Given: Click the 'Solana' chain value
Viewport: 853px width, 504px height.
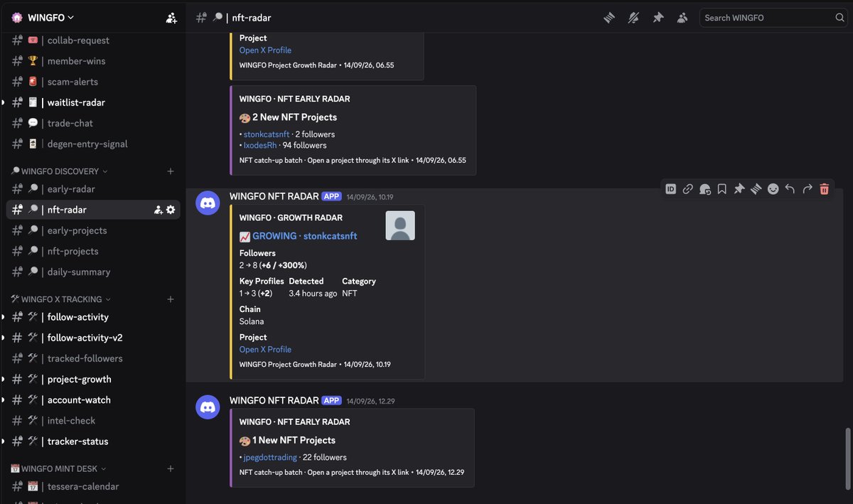Looking at the screenshot, I should 252,321.
